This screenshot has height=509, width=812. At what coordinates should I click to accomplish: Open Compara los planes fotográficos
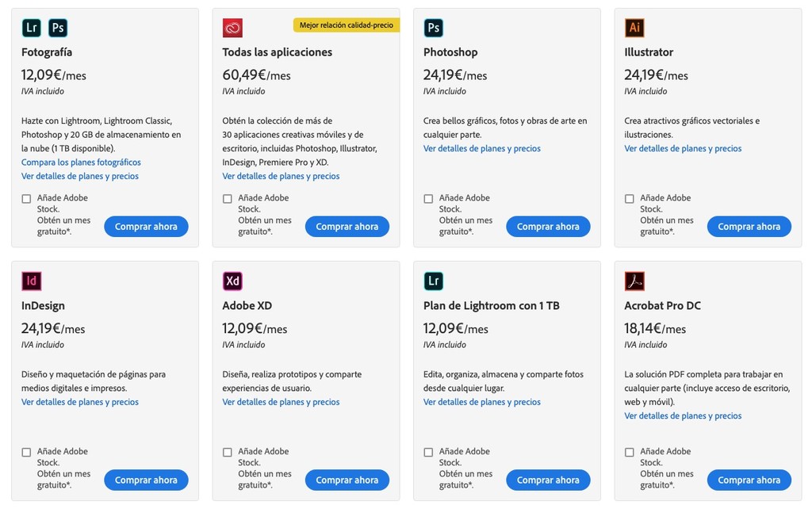click(x=82, y=162)
